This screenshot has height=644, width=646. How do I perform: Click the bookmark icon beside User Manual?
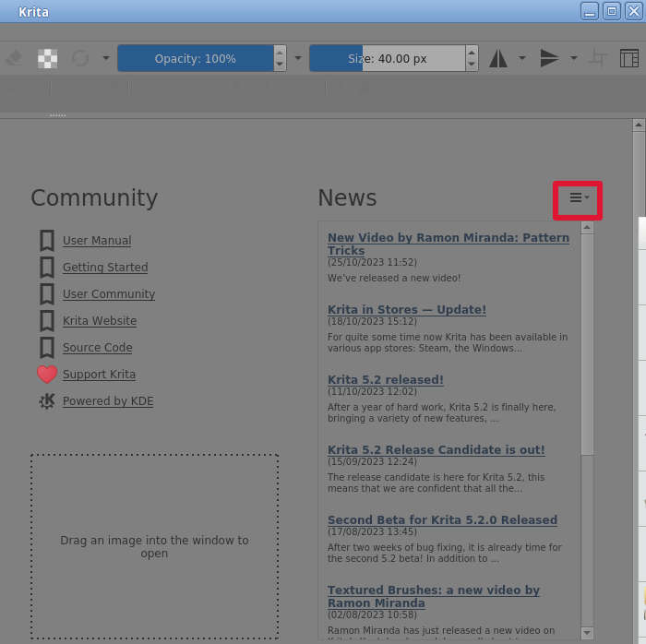pyautogui.click(x=47, y=241)
